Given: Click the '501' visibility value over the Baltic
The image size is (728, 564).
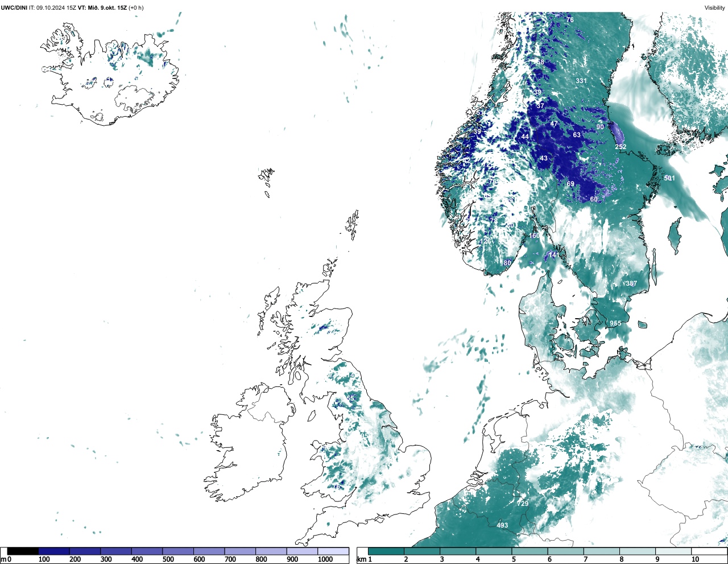Looking at the screenshot, I should (669, 178).
